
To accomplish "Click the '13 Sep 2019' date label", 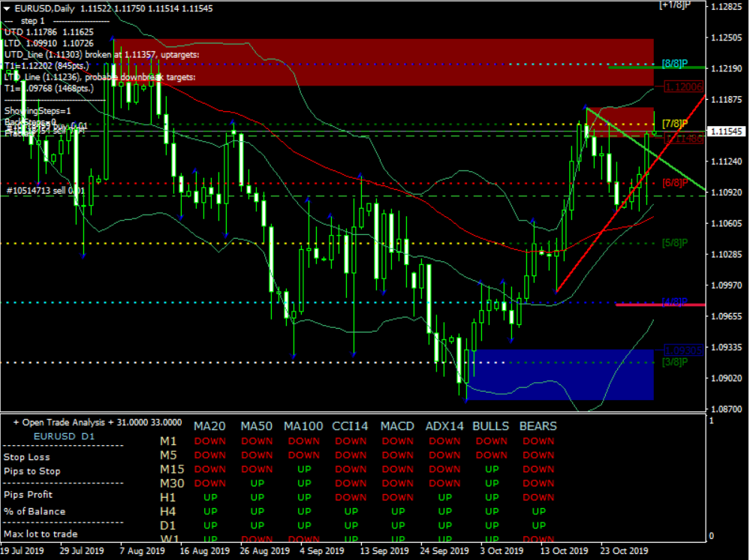I will [384, 551].
